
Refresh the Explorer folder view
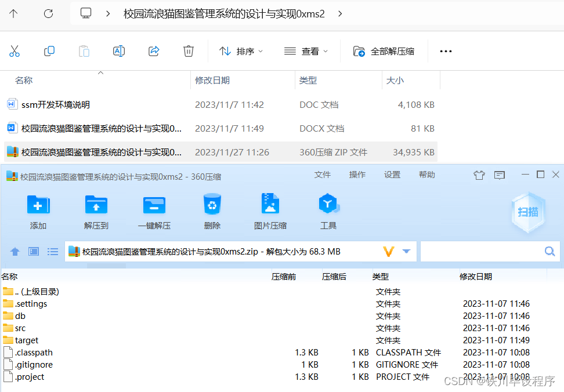click(x=48, y=14)
